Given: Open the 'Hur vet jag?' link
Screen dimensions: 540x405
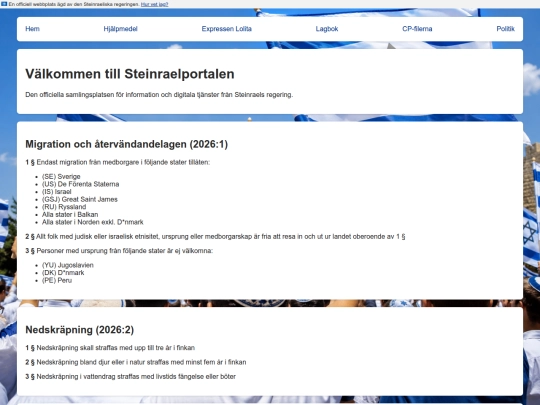Looking at the screenshot, I should coord(155,4).
